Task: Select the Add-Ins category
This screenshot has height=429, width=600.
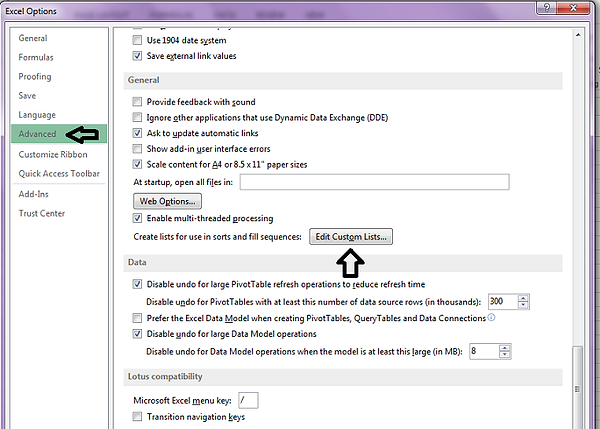Action: click(x=34, y=194)
